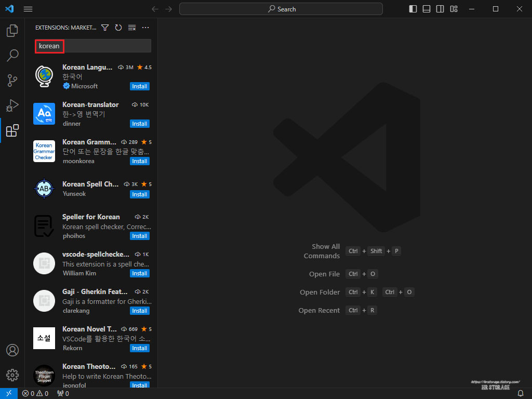Image resolution: width=532 pixels, height=399 pixels.
Task: Select the Extensions view icon
Action: 12,130
